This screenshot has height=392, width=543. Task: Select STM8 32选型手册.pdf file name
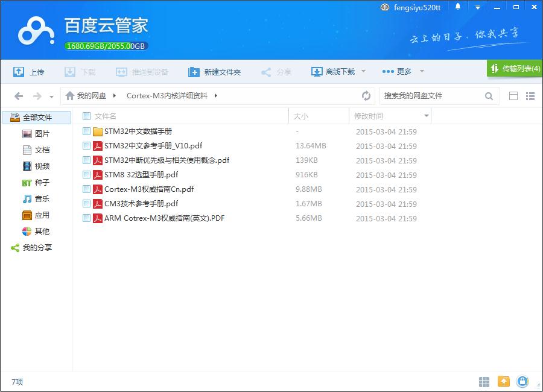[141, 175]
